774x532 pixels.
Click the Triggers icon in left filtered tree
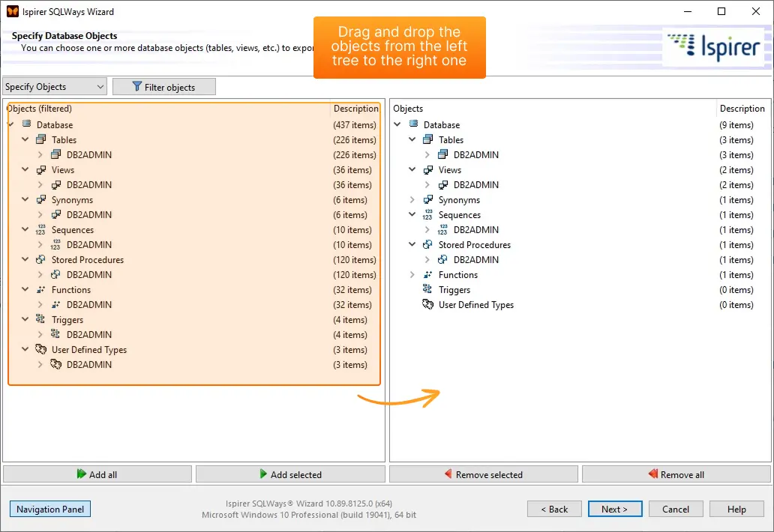[x=40, y=319]
